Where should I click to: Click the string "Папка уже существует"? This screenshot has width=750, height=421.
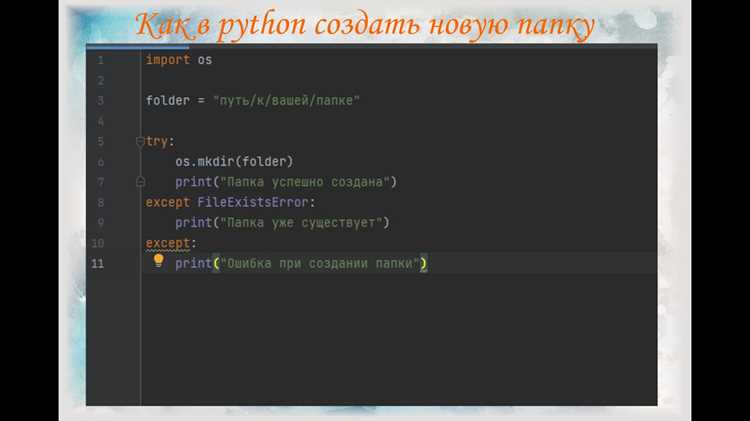tap(301, 222)
